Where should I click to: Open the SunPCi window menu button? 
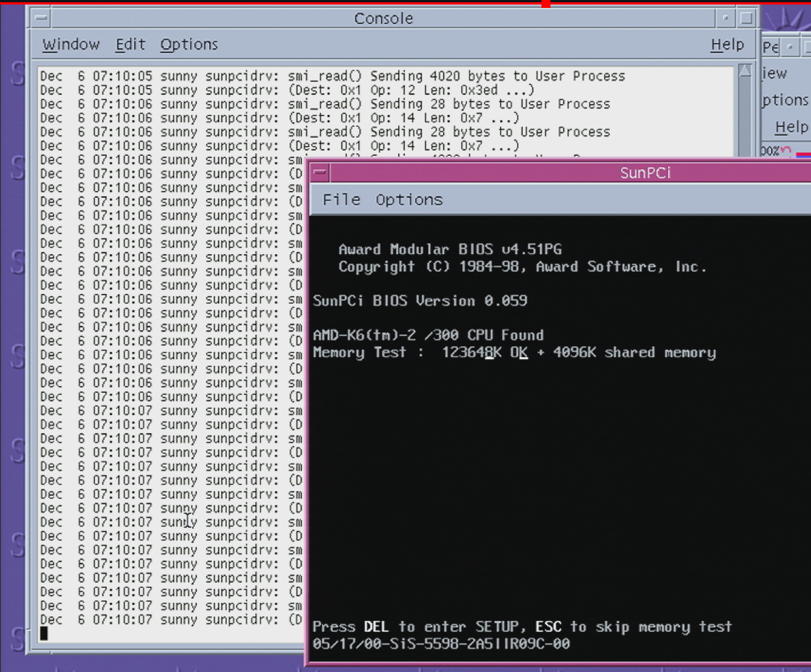pyautogui.click(x=320, y=172)
